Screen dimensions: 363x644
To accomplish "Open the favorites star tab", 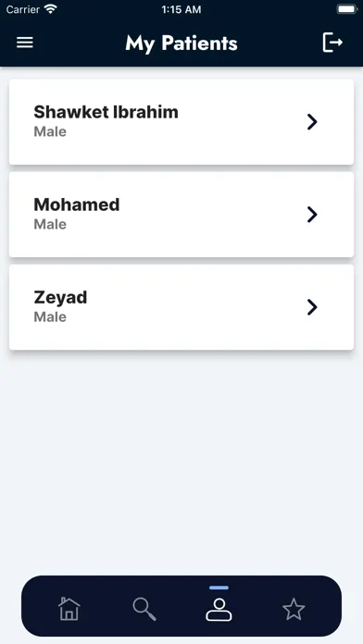I will (294, 609).
